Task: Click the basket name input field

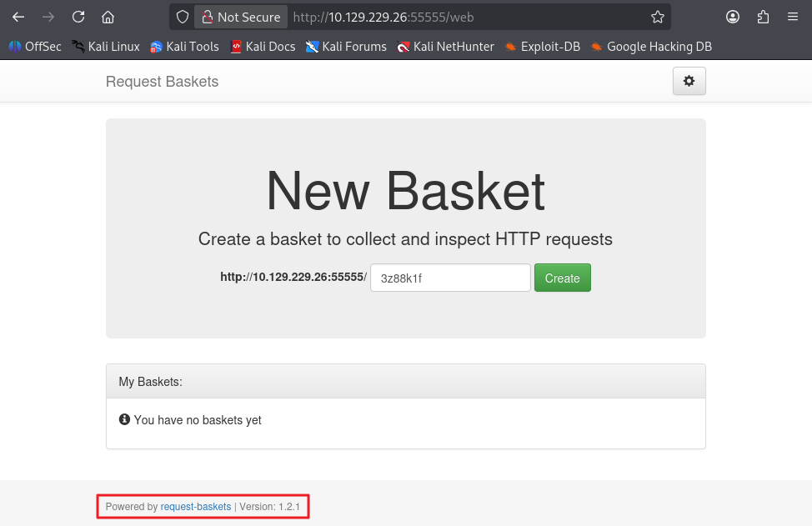Action: tap(450, 278)
